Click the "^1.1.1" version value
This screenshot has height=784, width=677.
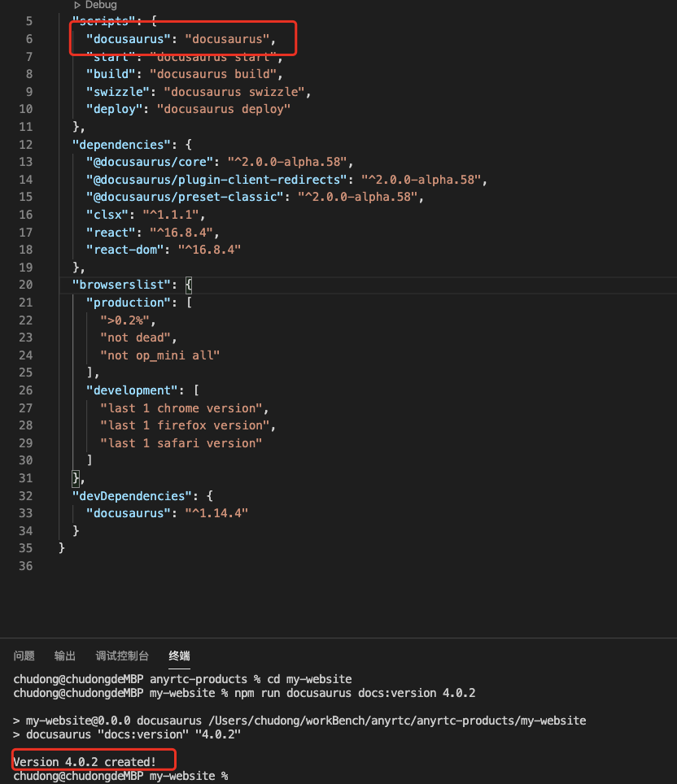tap(171, 215)
